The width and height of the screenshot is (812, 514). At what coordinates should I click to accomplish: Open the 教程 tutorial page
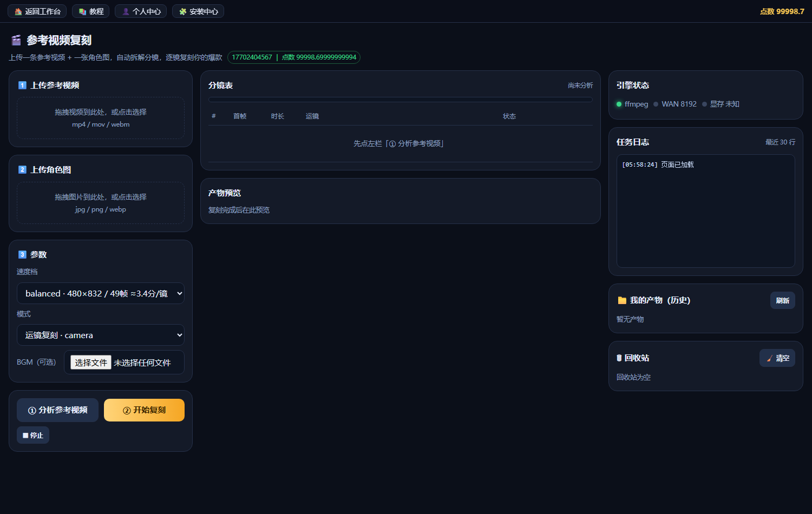[x=90, y=11]
